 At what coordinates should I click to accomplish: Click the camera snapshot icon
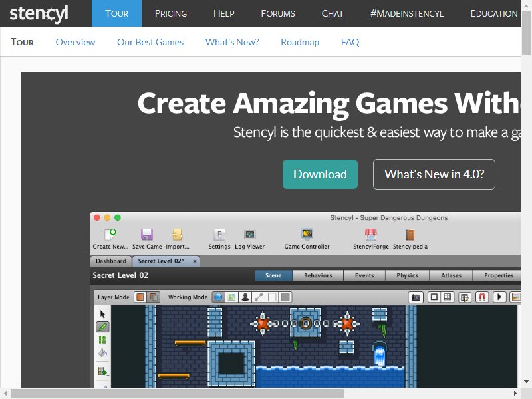(416, 297)
